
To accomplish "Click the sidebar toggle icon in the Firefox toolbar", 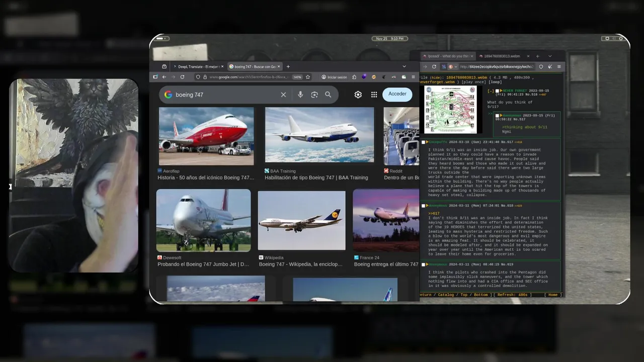I will point(155,77).
